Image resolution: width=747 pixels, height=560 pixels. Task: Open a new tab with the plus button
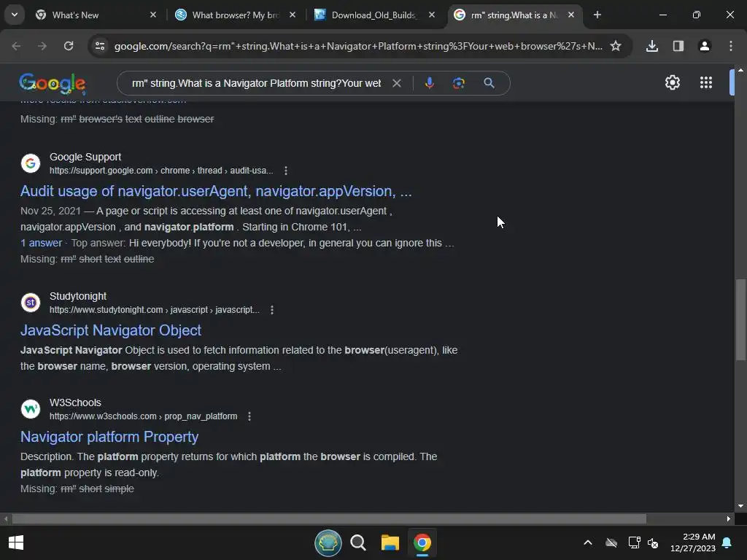(x=597, y=15)
